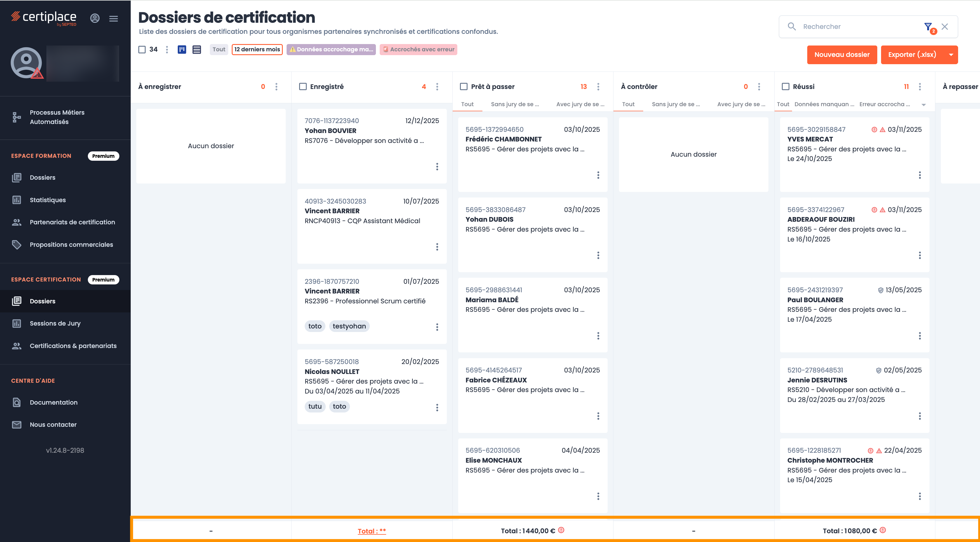Click into the Rechercher search field

pos(856,27)
